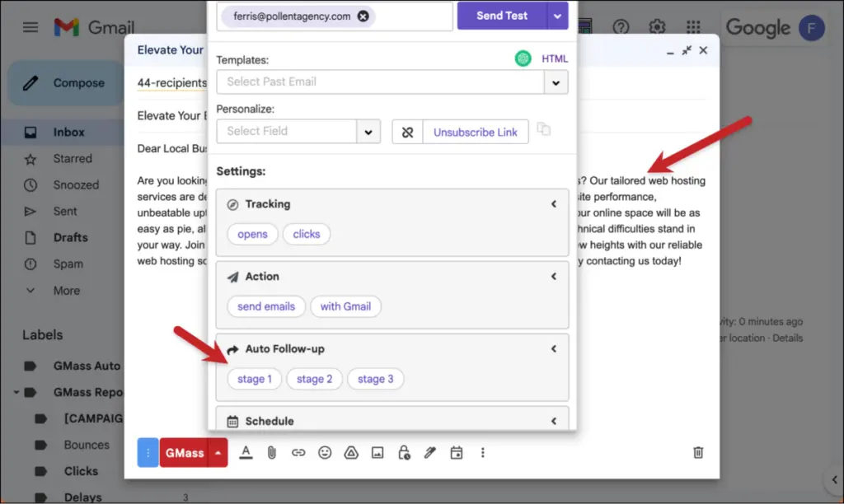Go to the Drafts folder

[x=70, y=237]
